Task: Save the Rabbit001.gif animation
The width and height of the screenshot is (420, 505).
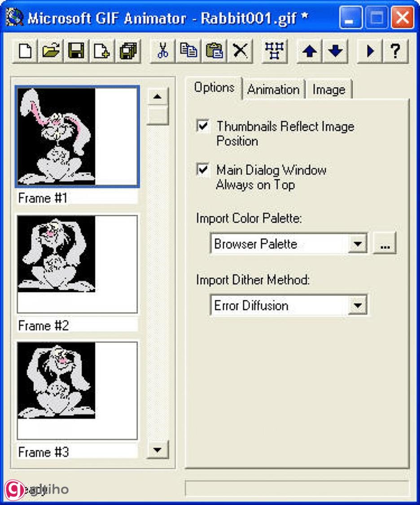Action: pos(76,51)
